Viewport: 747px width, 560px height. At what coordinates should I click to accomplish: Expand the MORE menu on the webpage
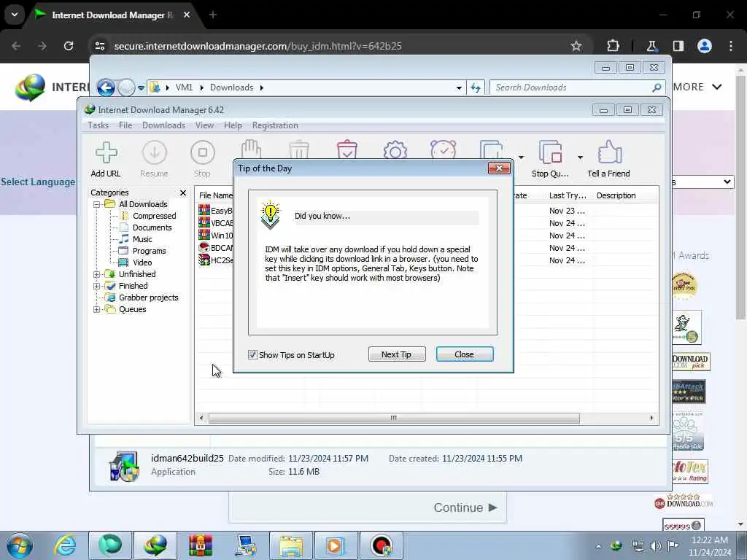pos(697,87)
